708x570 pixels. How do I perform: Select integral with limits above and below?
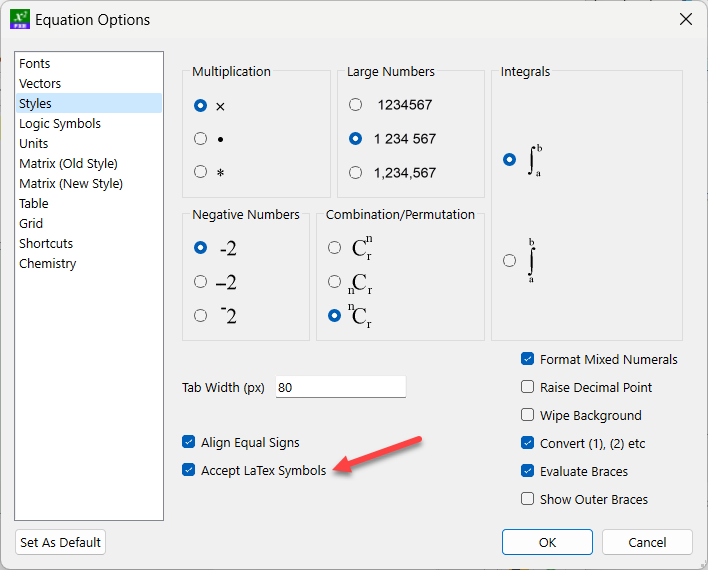click(510, 260)
